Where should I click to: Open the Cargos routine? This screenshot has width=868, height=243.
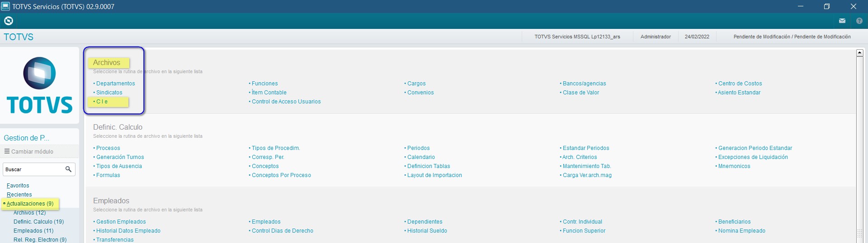(416, 84)
